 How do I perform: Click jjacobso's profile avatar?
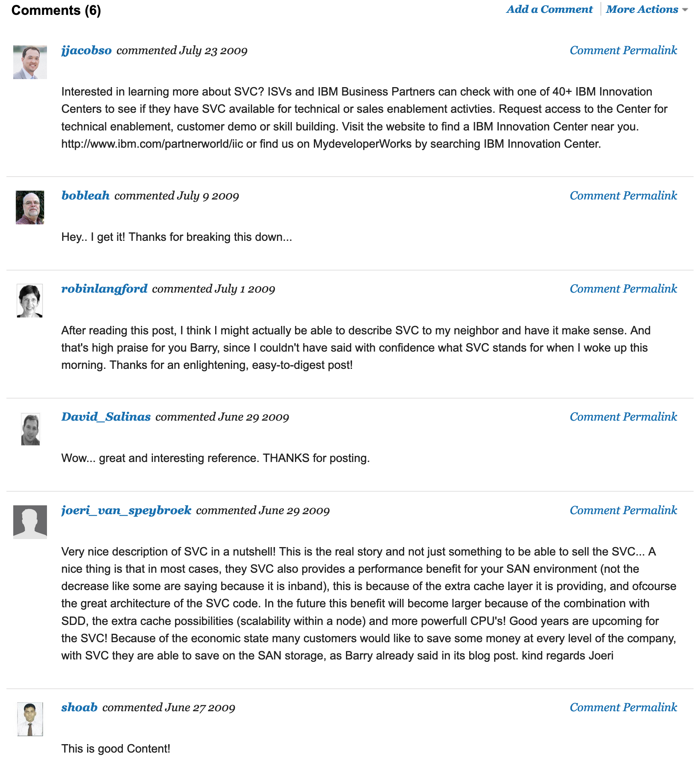coord(30,62)
